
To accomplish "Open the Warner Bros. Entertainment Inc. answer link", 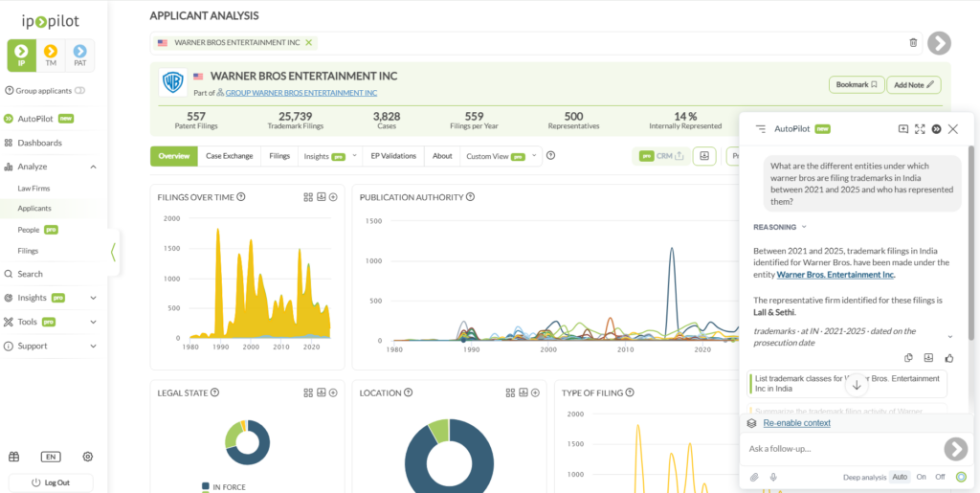I will click(x=836, y=275).
